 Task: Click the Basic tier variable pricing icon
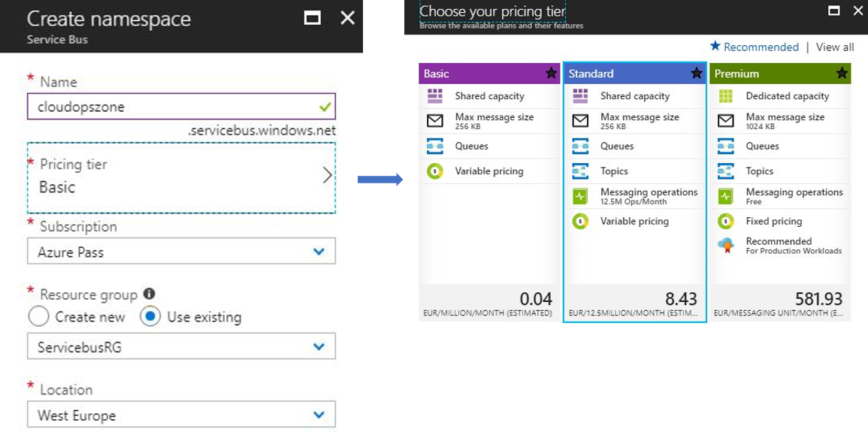435,171
